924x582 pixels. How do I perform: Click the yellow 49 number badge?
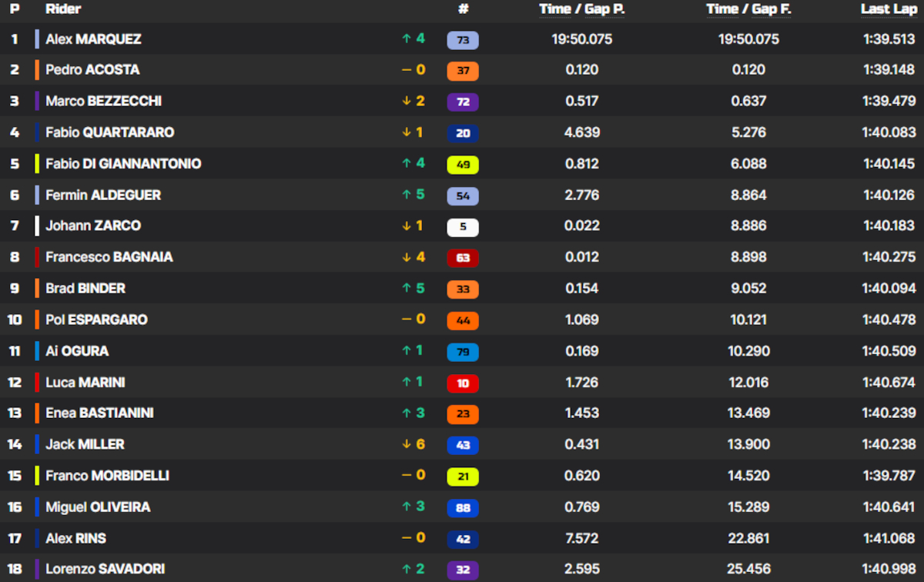(463, 165)
